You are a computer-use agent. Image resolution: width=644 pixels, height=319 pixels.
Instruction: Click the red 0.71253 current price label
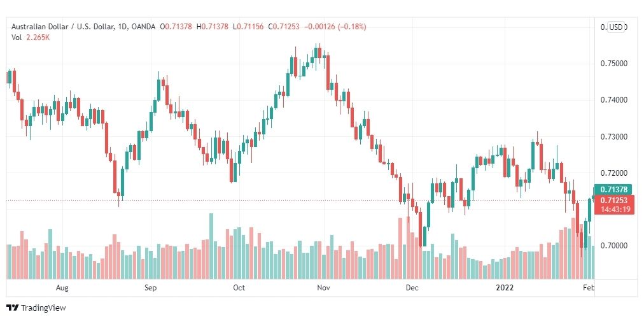613,200
